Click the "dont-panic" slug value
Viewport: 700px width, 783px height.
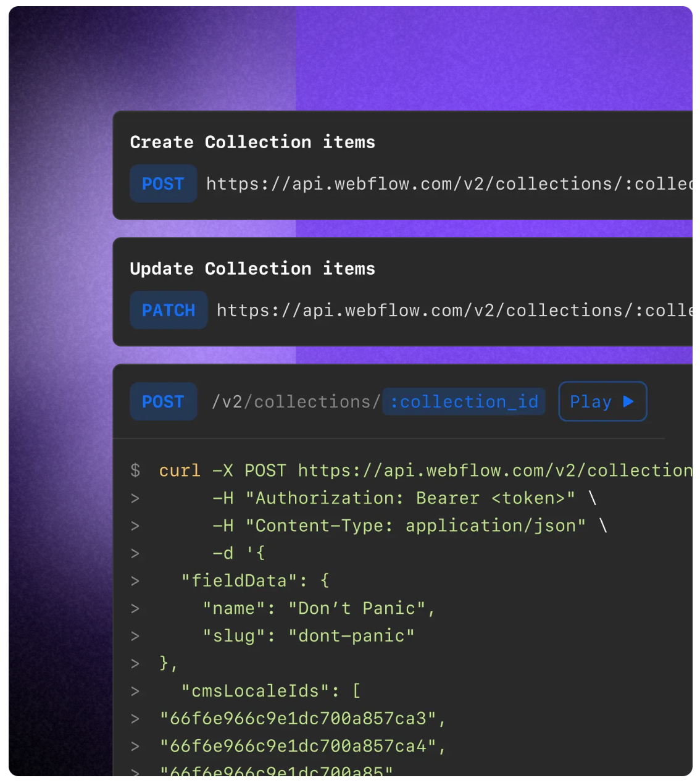[351, 635]
